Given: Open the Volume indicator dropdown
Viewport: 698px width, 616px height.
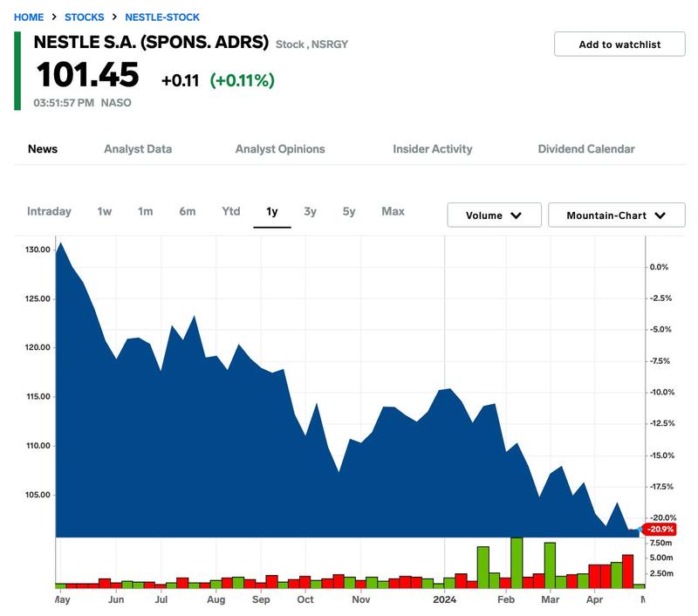Looking at the screenshot, I should [494, 216].
